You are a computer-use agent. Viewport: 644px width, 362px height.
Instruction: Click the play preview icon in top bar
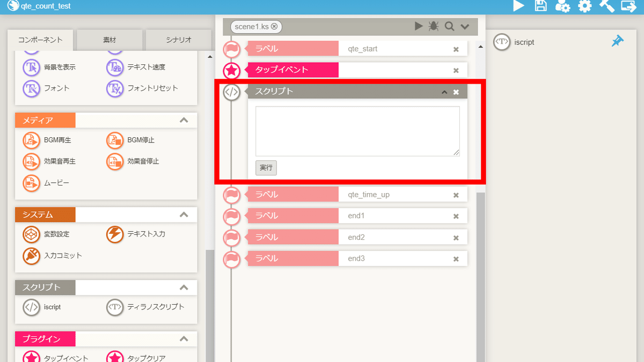pos(518,6)
